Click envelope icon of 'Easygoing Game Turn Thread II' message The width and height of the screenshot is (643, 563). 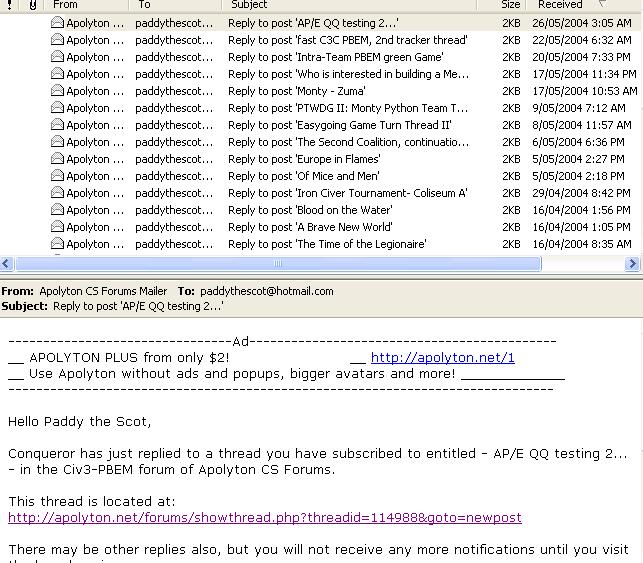coord(57,125)
